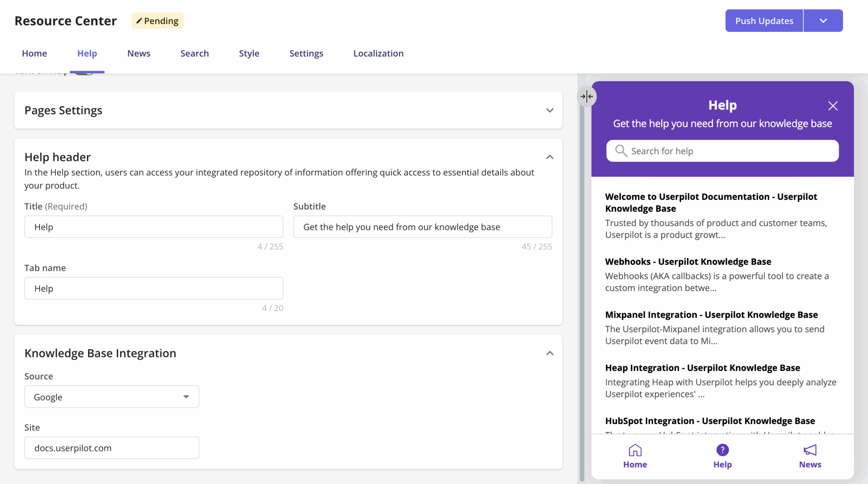Close the Help widget with the X icon
The image size is (868, 484).
click(x=833, y=106)
